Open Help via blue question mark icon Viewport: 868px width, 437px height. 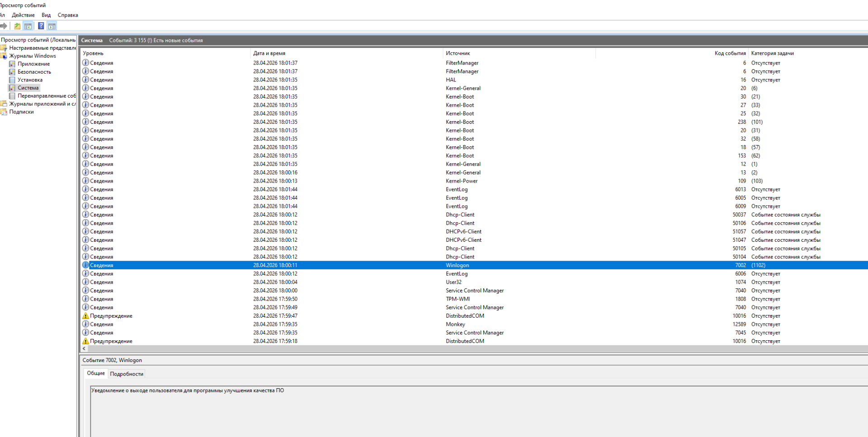[41, 26]
